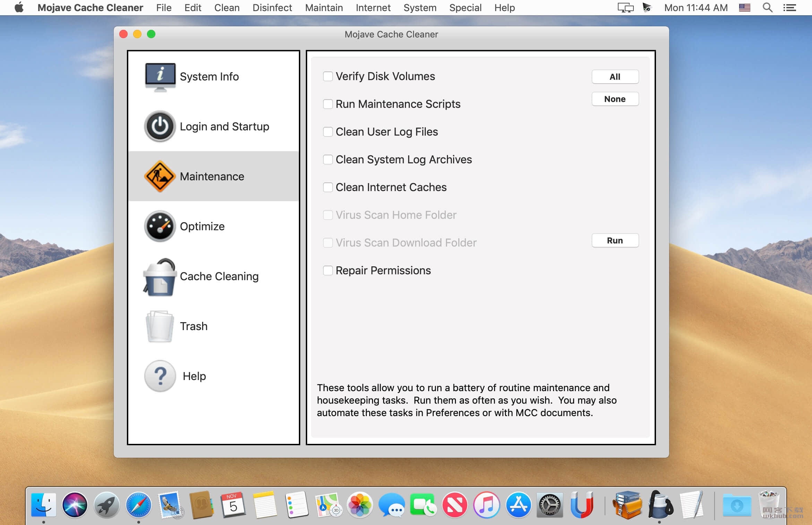Viewport: 812px width, 525px height.
Task: Open Safari compass icon in dock
Action: click(x=138, y=505)
